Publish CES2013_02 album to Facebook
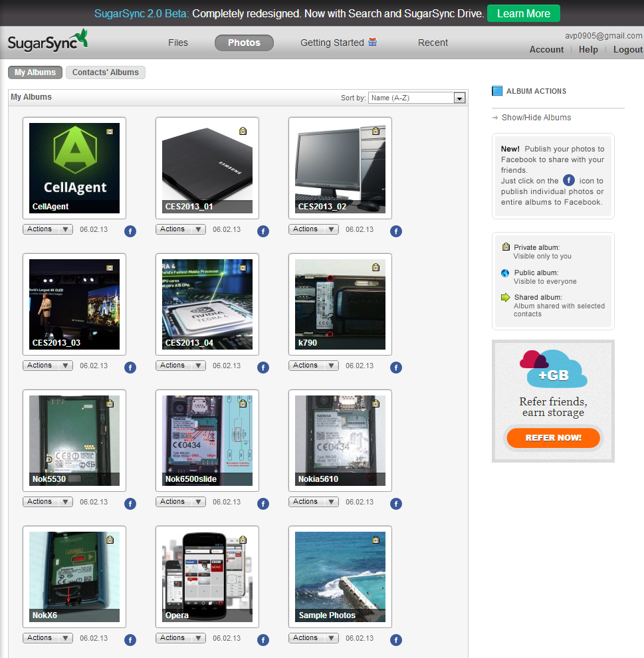 coord(396,231)
